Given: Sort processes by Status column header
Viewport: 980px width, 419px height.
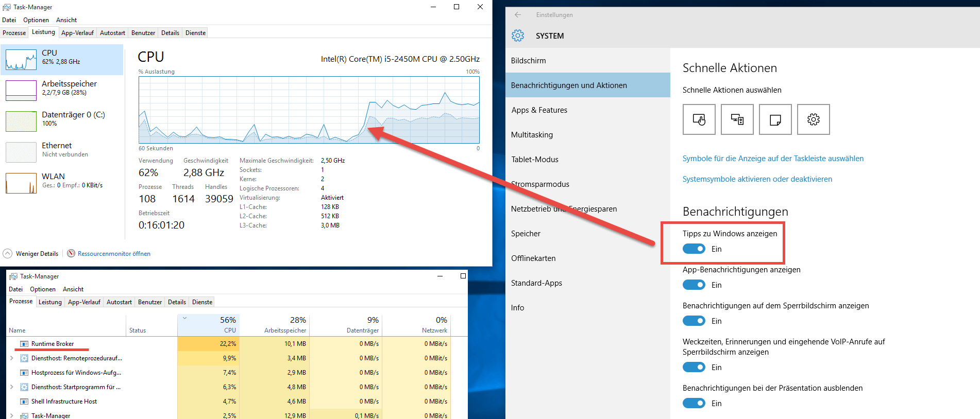Looking at the screenshot, I should [x=151, y=325].
